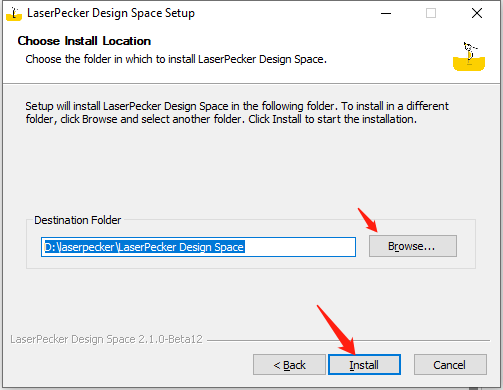Click the window title text in title bar
503x390 pixels.
coord(111,13)
